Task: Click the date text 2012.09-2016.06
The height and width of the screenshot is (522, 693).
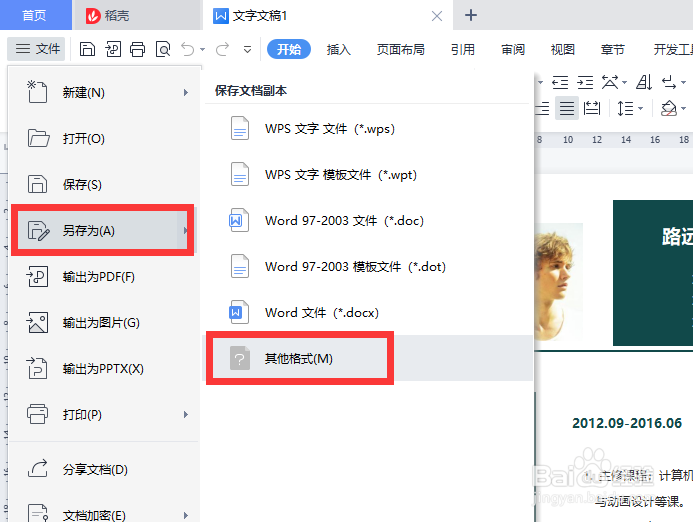Action: pyautogui.click(x=627, y=423)
